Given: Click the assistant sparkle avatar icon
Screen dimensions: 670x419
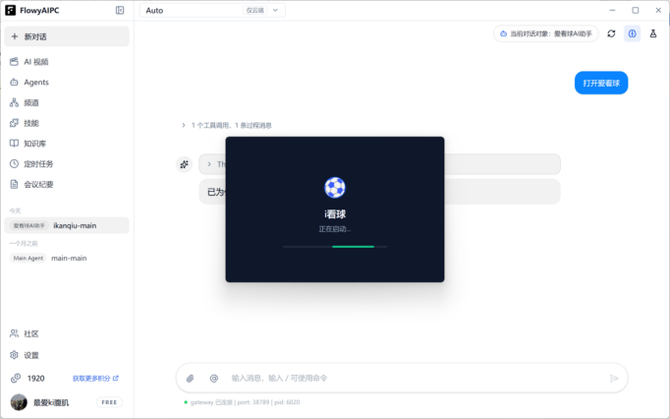Looking at the screenshot, I should 184,164.
